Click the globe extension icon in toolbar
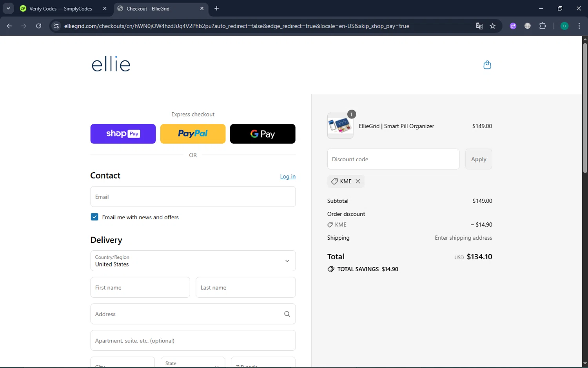The image size is (588, 368). pos(528,26)
